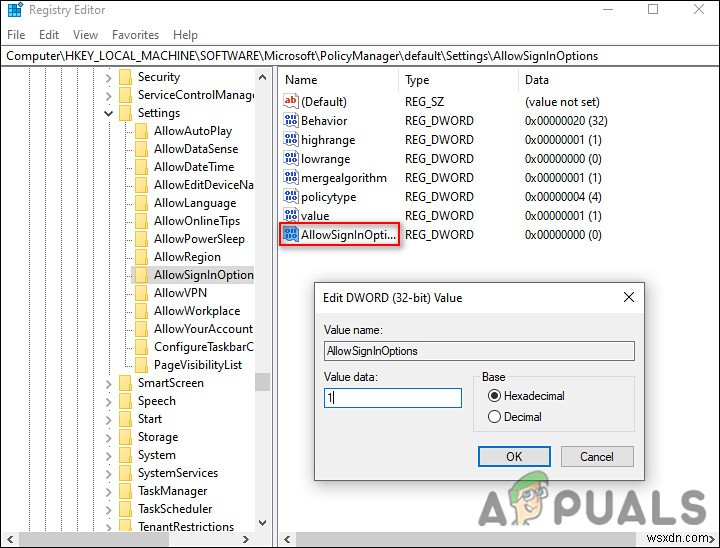Image resolution: width=720 pixels, height=548 pixels.
Task: Click the PageVisibilityList folder icon
Action: click(141, 365)
